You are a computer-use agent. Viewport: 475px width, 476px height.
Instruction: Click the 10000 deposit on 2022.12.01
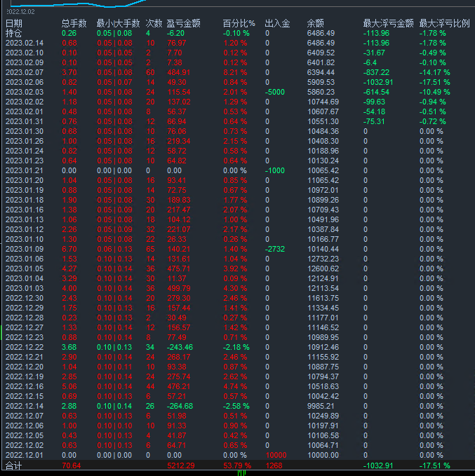[276, 456]
